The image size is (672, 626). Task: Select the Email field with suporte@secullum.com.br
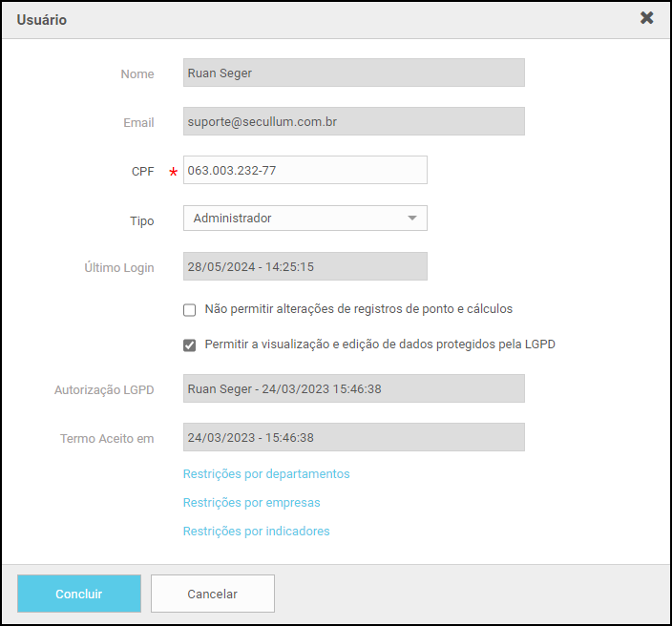coord(353,121)
